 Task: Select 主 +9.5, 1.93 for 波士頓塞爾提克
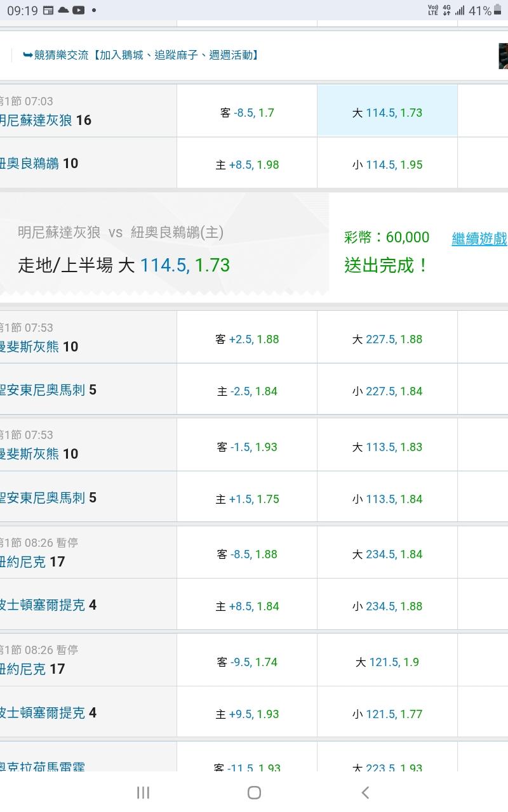coord(247,714)
